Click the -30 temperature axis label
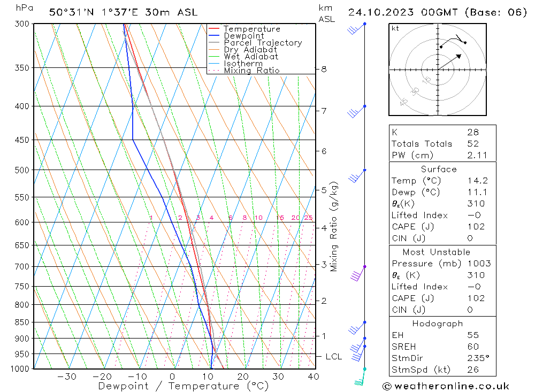This screenshot has height=392, width=535. click(x=67, y=376)
